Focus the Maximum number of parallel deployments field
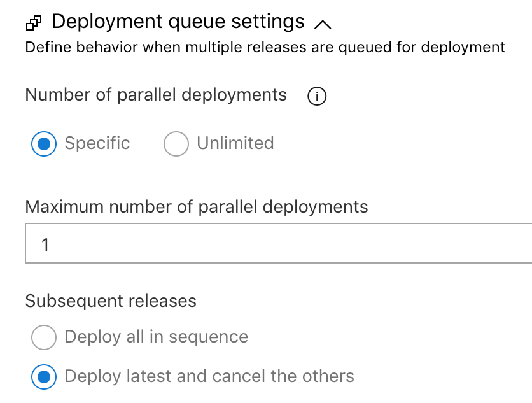 (279, 243)
